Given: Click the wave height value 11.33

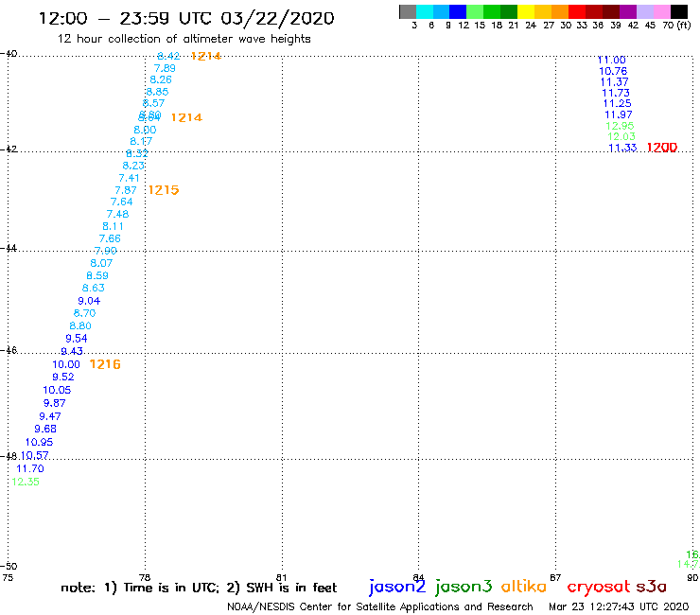Looking at the screenshot, I should [x=622, y=148].
